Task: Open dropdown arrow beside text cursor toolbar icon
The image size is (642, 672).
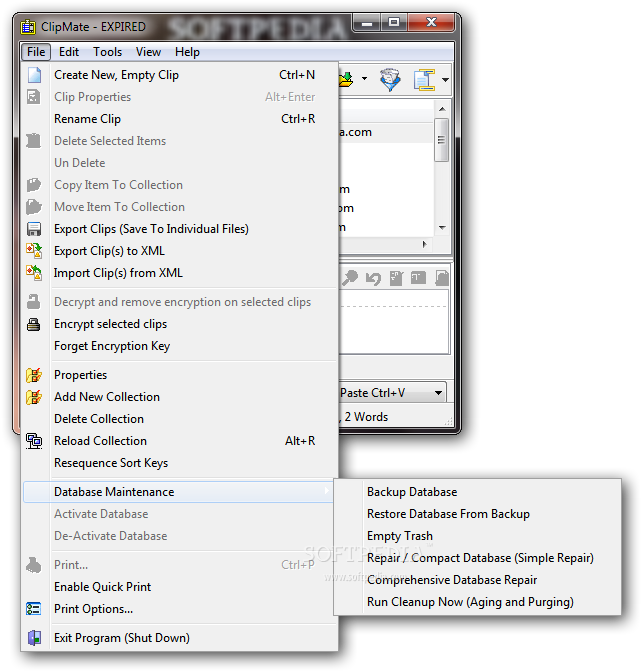Action: click(446, 80)
